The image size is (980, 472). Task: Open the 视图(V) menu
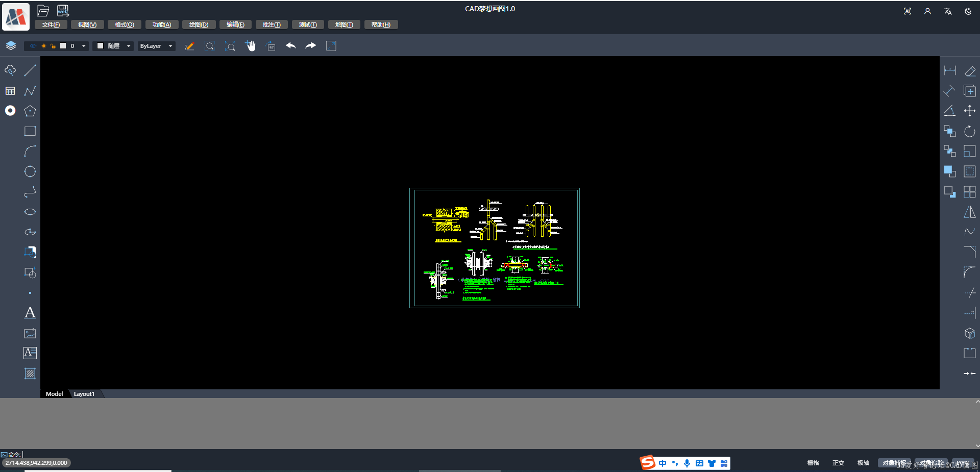pos(87,24)
